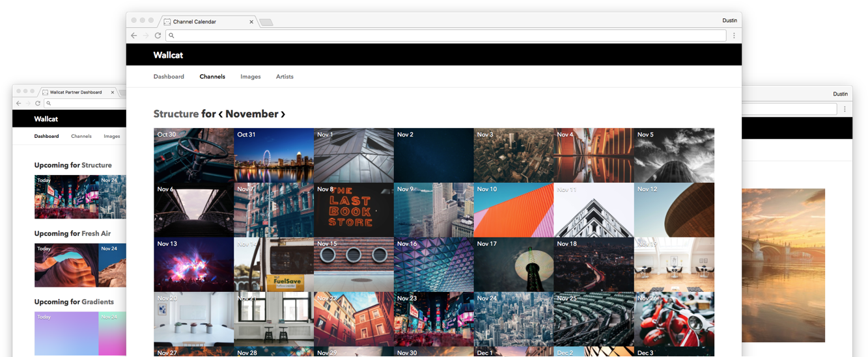The image size is (868, 357).
Task: Open Today image under Upcoming for Structure
Action: 66,197
